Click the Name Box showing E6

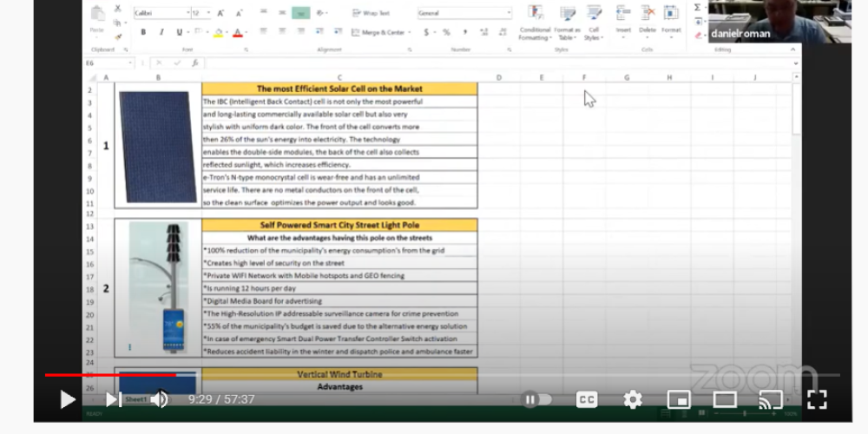click(108, 63)
